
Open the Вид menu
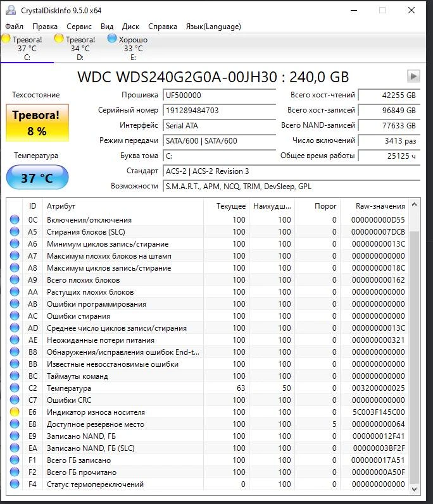coord(107,27)
